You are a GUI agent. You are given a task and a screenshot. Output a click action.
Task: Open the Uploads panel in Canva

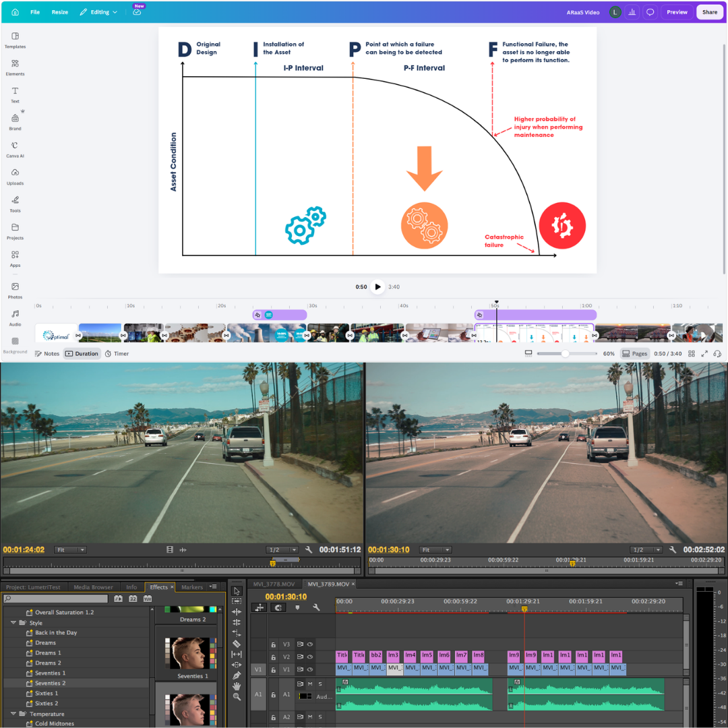(x=15, y=177)
